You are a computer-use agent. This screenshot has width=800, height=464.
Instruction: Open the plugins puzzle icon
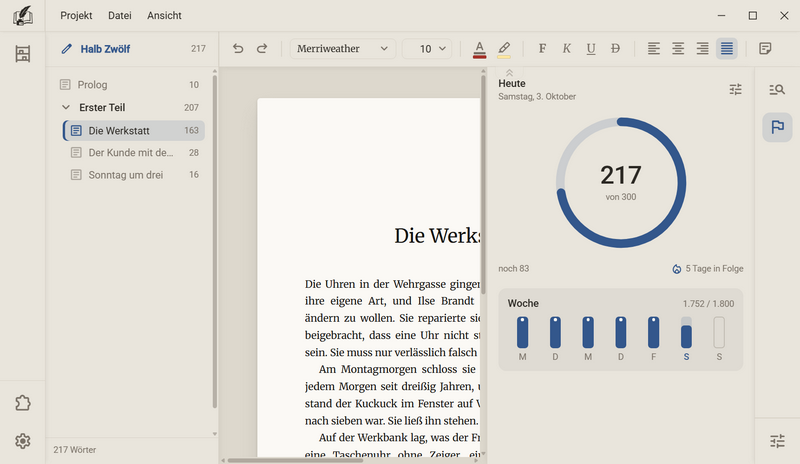pos(22,403)
